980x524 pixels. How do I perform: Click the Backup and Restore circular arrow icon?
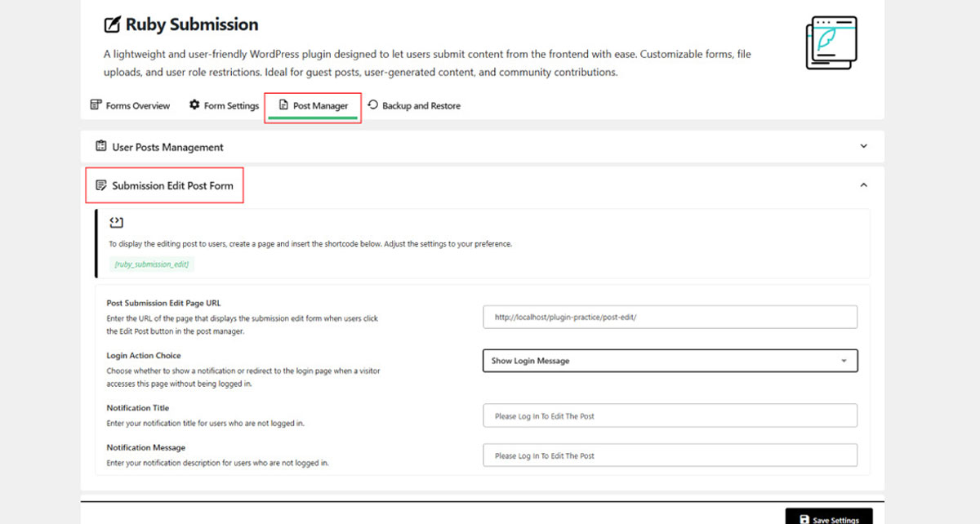click(x=373, y=104)
